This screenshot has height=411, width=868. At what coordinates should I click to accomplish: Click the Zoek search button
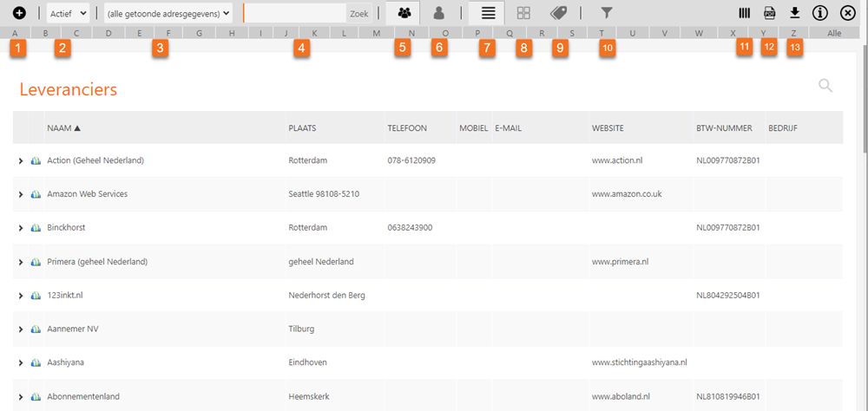click(359, 13)
